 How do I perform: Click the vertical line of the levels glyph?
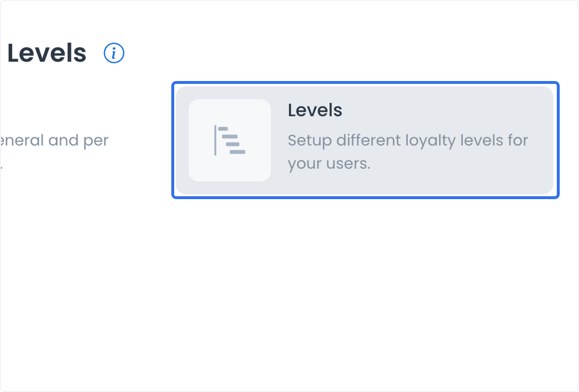click(215, 140)
